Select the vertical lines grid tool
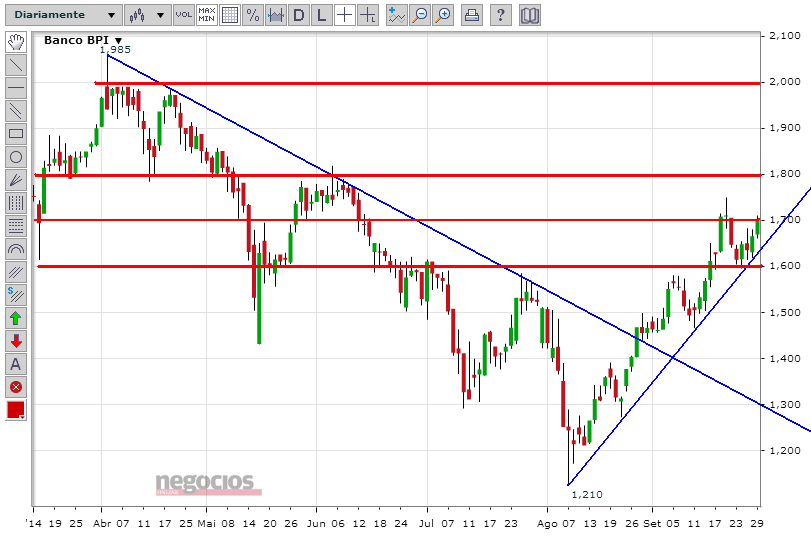The width and height of the screenshot is (811, 537). [16, 203]
